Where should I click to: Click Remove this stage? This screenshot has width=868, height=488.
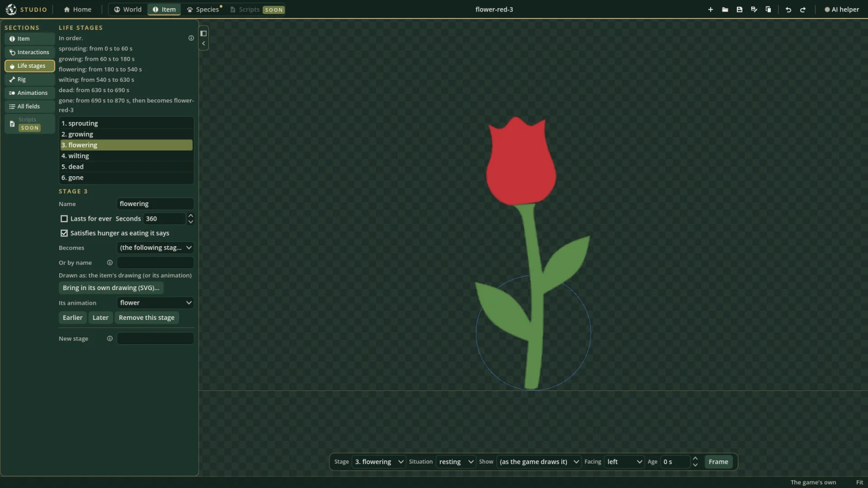coord(146,318)
